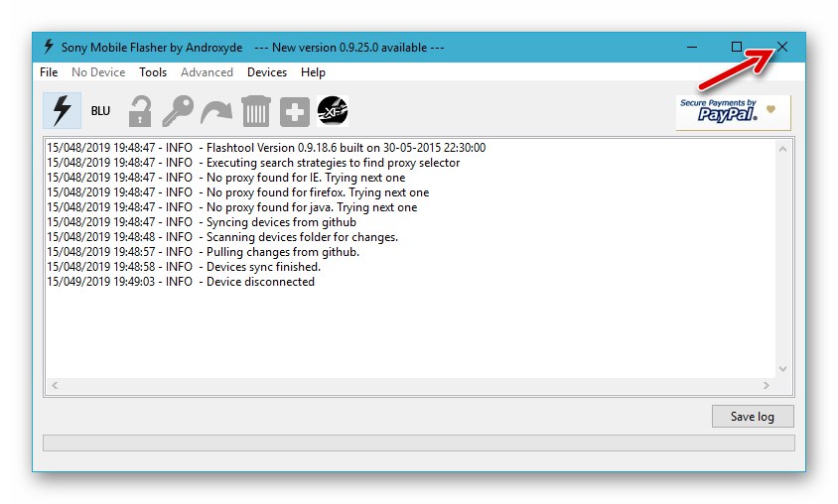The width and height of the screenshot is (838, 504).
Task: Click the 'No proxy found for IE' log line
Action: tap(226, 178)
